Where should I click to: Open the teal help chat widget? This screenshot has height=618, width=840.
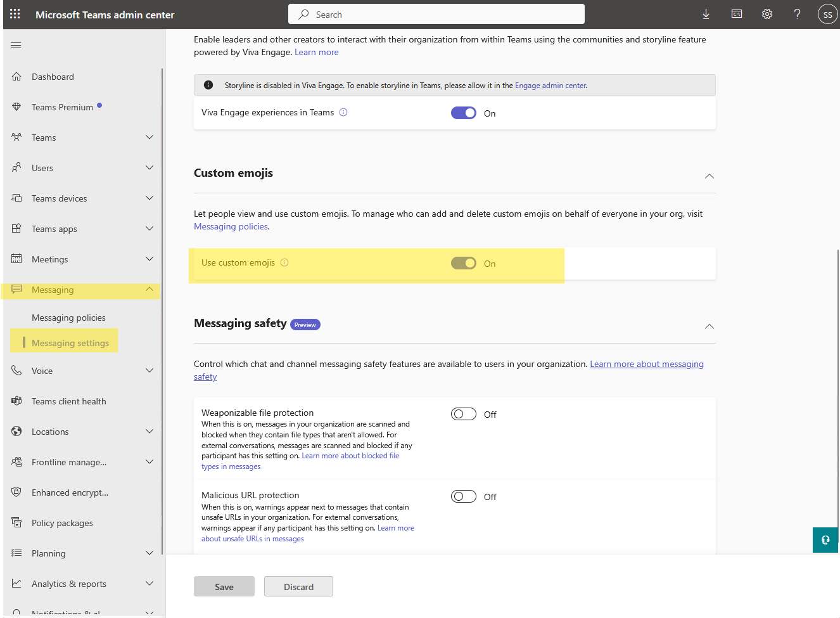click(x=825, y=540)
